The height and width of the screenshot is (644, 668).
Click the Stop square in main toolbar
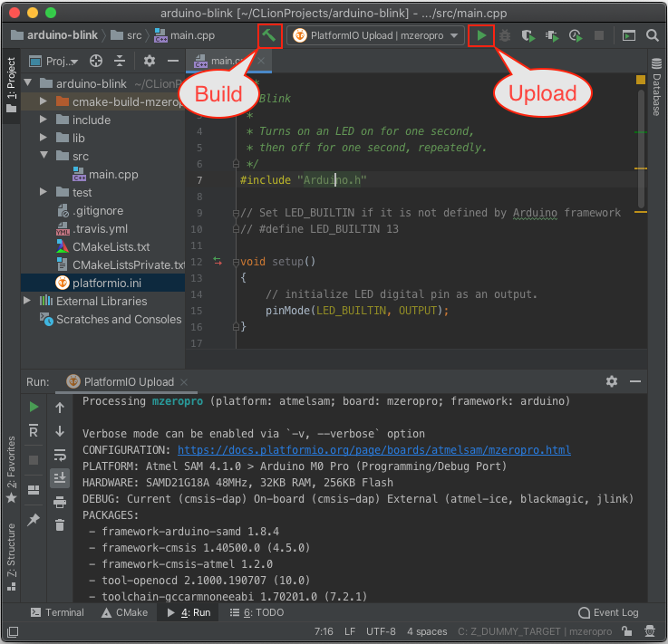coord(599,35)
